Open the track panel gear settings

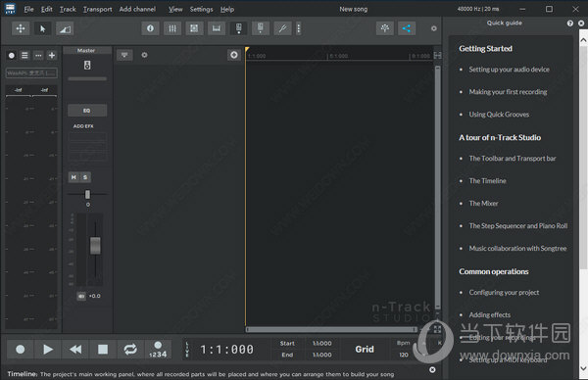pyautogui.click(x=144, y=55)
